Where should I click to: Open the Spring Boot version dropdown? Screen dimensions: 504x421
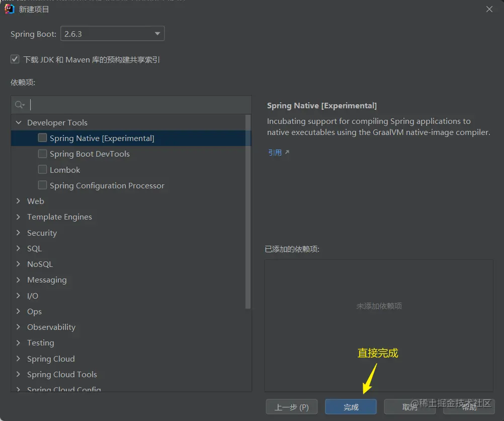click(113, 33)
